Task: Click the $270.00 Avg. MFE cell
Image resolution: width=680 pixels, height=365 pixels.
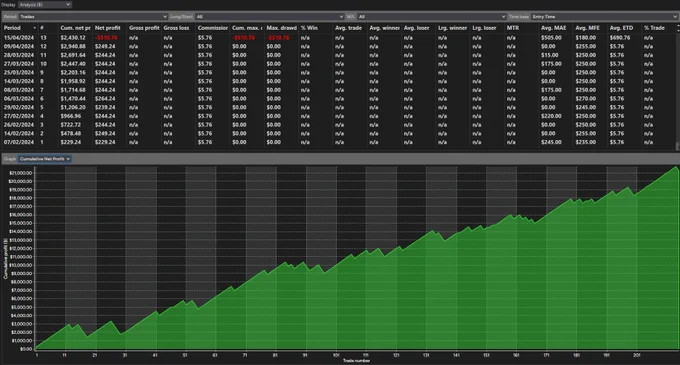Action: pos(585,98)
